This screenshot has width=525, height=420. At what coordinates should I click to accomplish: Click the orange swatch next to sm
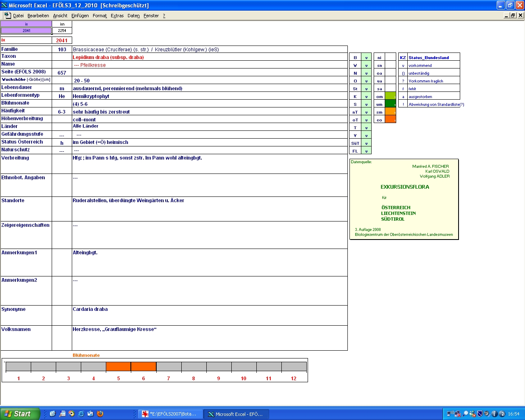coord(390,112)
